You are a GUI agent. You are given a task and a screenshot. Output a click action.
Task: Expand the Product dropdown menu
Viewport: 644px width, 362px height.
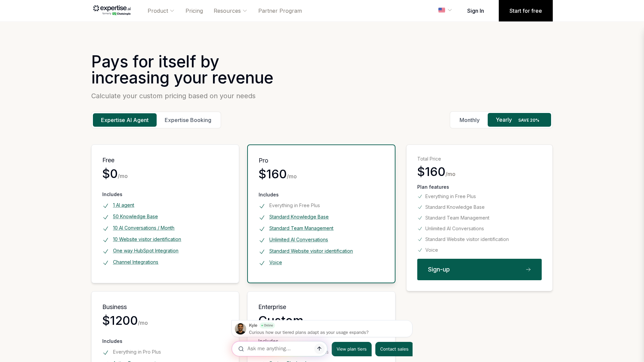161,11
